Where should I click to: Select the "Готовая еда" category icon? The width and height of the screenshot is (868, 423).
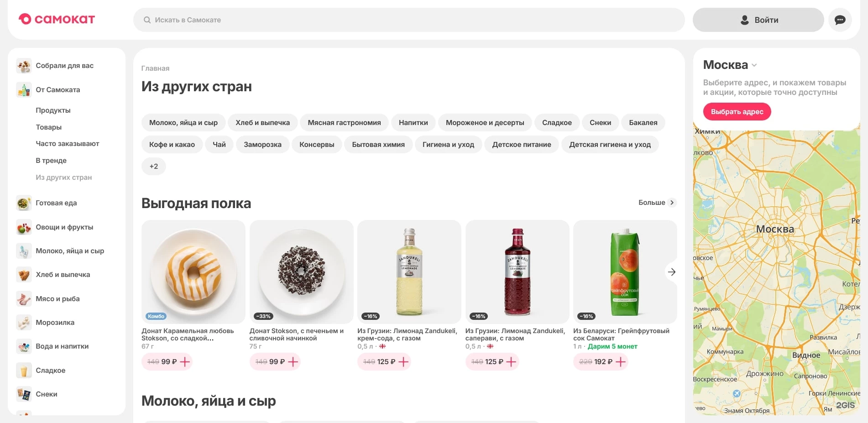click(24, 203)
